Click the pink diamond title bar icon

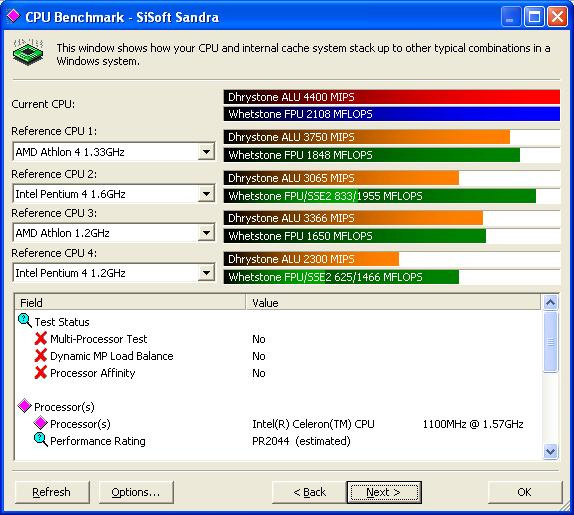pos(14,16)
